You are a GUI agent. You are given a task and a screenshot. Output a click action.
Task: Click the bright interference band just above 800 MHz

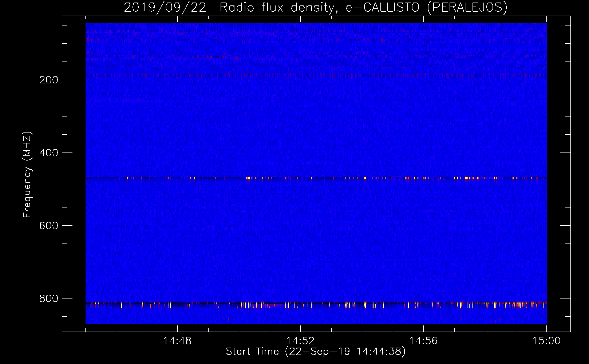(316, 305)
